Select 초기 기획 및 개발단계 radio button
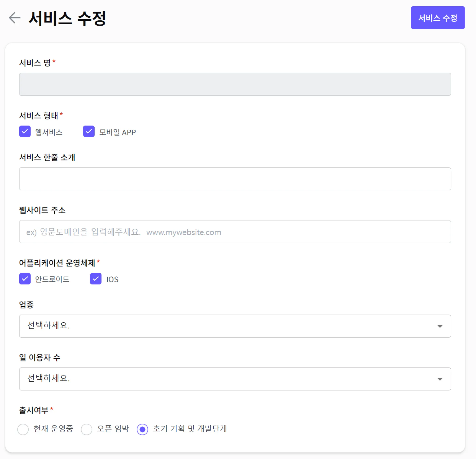This screenshot has width=476, height=459. pos(142,429)
